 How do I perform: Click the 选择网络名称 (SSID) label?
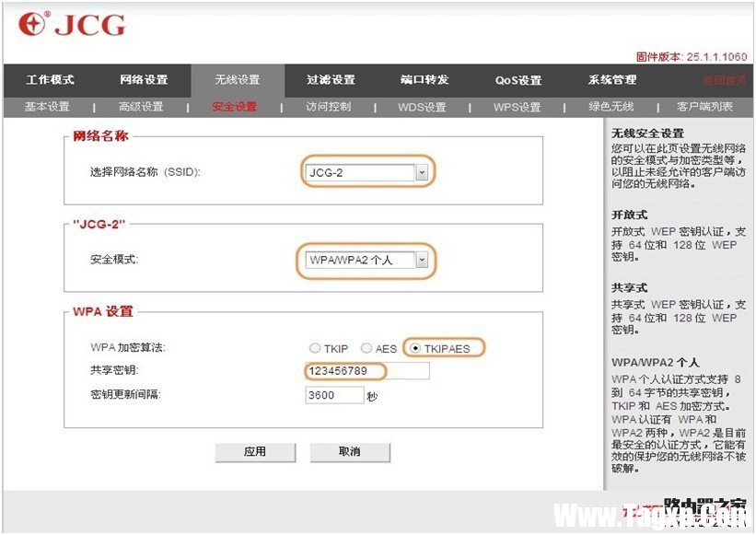pos(145,172)
